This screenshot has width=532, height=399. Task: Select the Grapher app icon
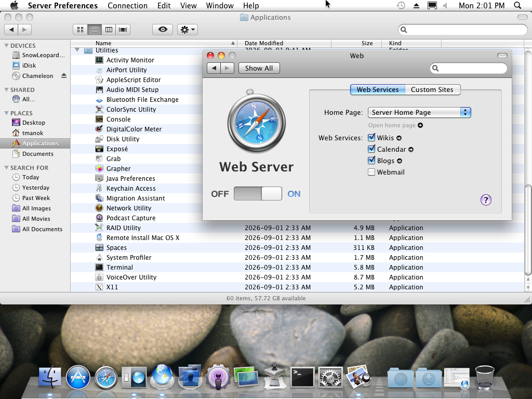click(99, 169)
